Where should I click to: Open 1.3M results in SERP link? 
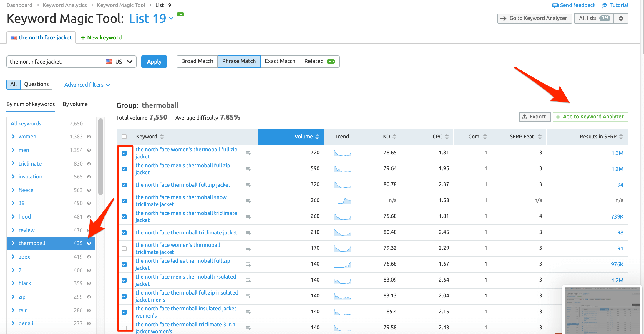(617, 153)
